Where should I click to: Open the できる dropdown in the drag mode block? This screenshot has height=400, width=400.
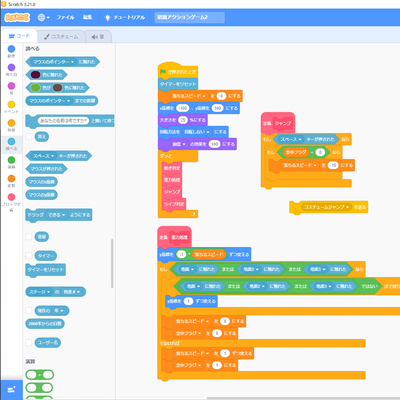tap(56, 215)
